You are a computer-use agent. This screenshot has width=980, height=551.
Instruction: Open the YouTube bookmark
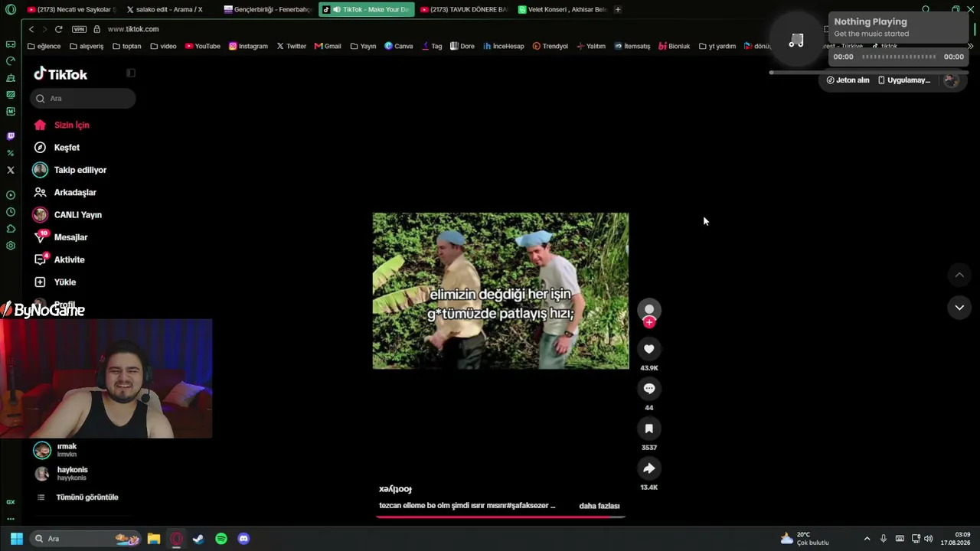(x=202, y=46)
